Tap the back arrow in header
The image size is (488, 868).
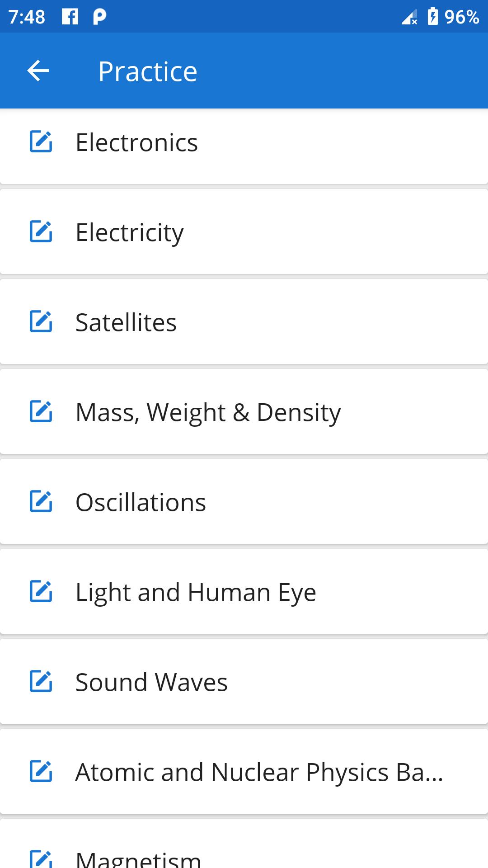38,71
